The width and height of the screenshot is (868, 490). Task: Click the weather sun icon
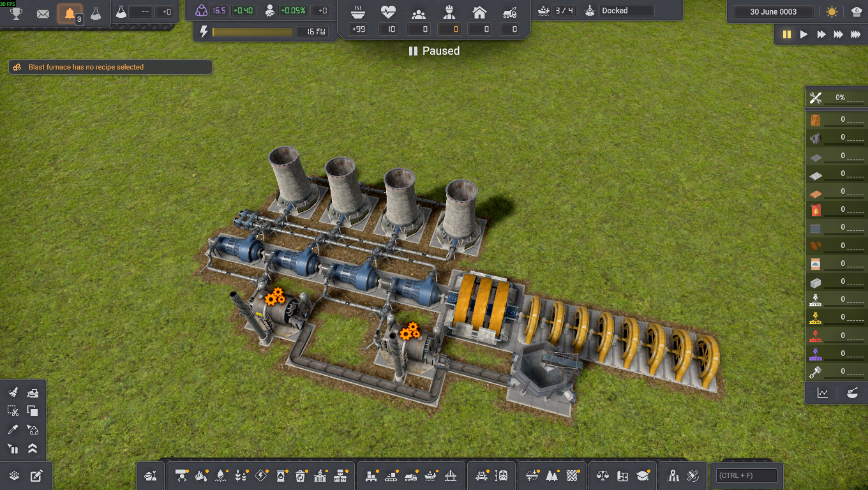click(832, 12)
